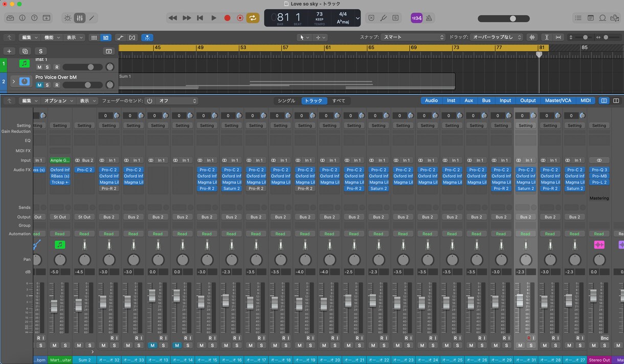Toggle the Solo S icon in control bar

(x=395, y=18)
